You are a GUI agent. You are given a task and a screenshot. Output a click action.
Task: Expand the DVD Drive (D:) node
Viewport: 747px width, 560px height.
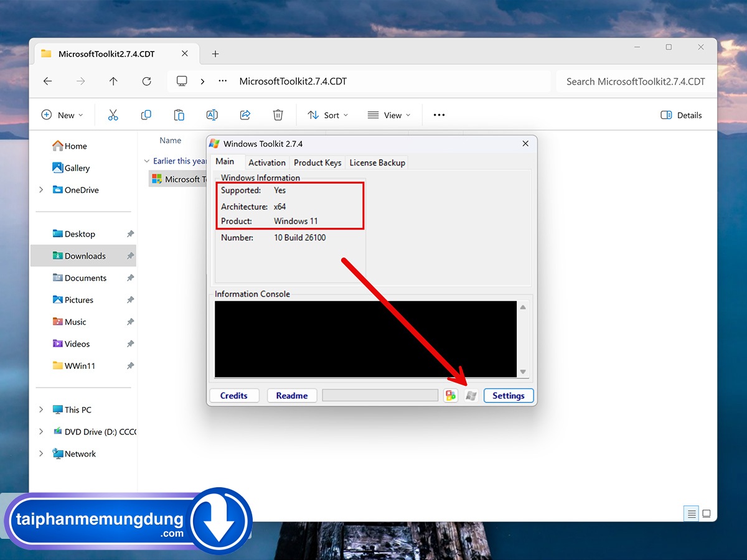41,432
